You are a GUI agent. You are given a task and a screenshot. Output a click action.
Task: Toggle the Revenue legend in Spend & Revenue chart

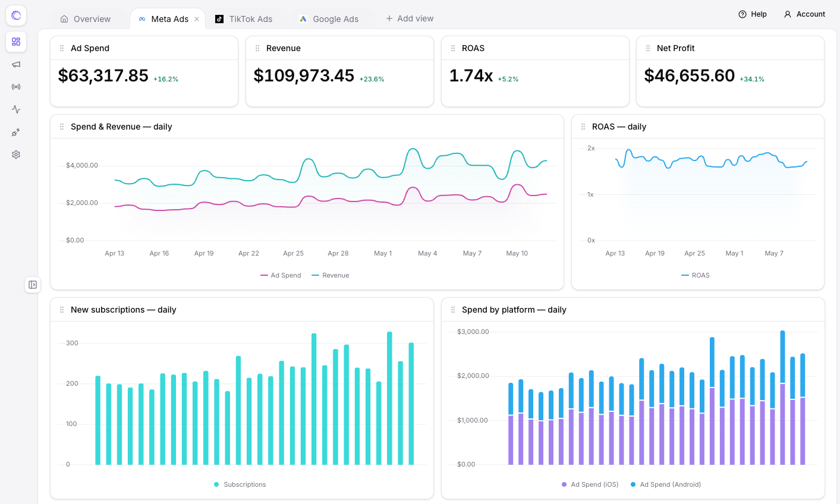click(331, 275)
